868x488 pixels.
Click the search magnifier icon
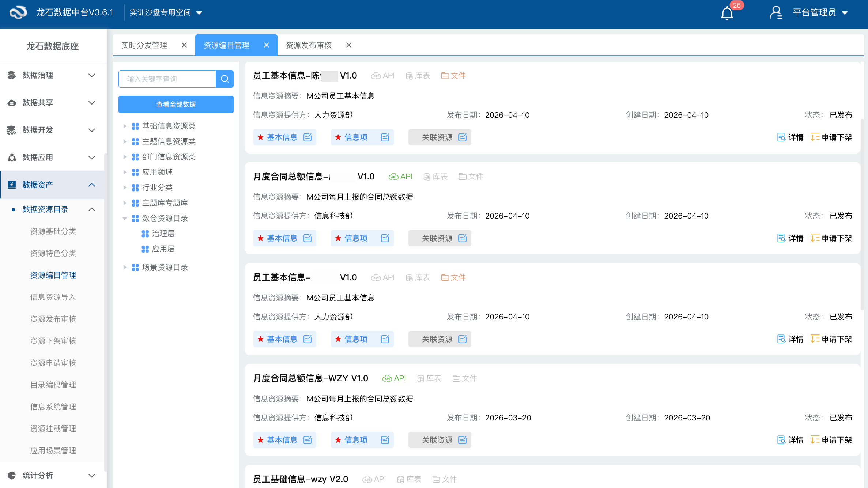click(224, 79)
